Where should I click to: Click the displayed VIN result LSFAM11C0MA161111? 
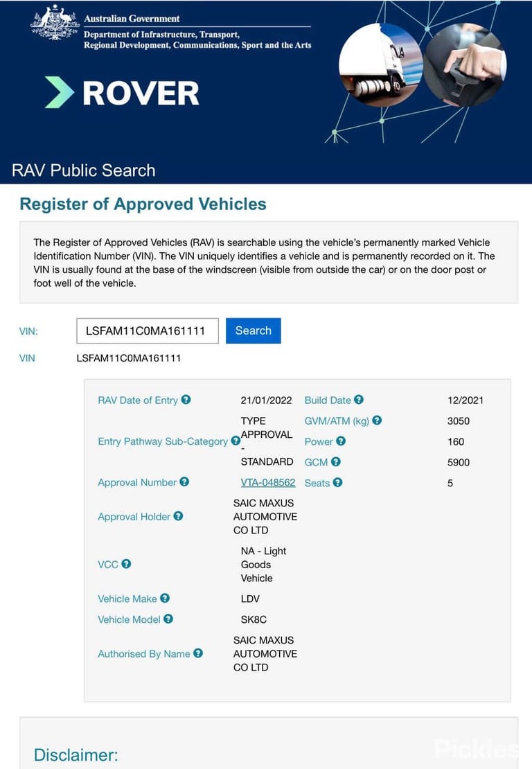tap(128, 358)
